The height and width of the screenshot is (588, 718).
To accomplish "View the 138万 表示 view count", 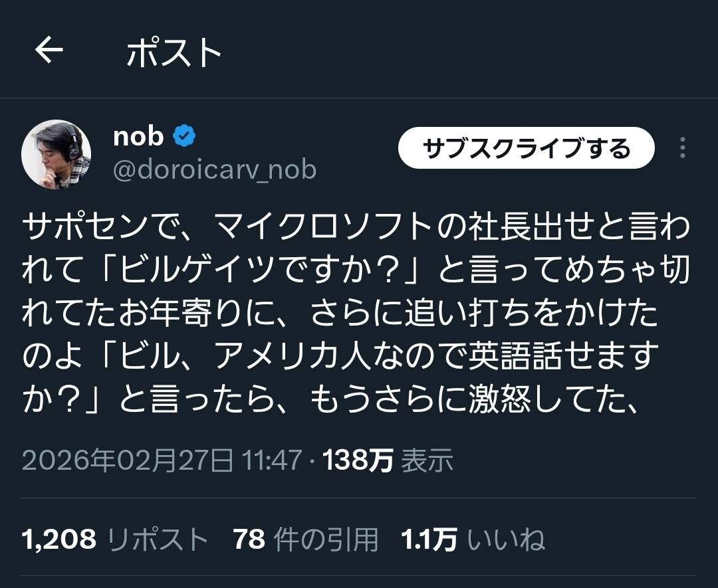I will coord(388,460).
